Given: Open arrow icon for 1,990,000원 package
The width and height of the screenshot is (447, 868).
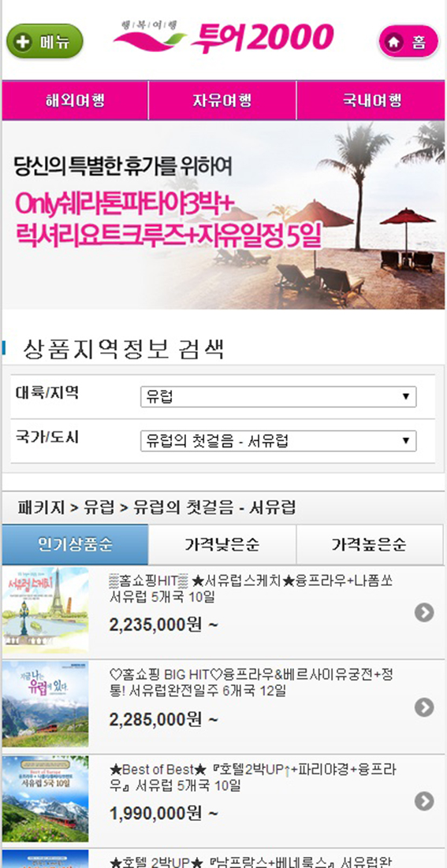Looking at the screenshot, I should click(424, 801).
